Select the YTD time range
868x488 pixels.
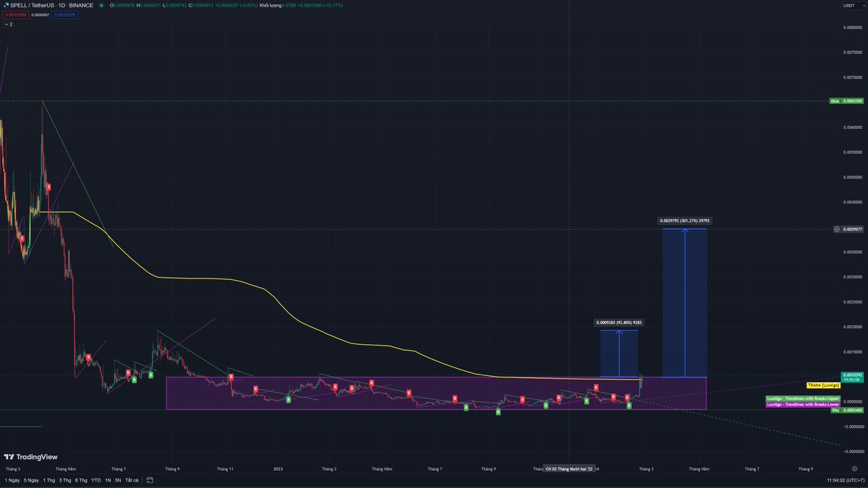pyautogui.click(x=96, y=480)
